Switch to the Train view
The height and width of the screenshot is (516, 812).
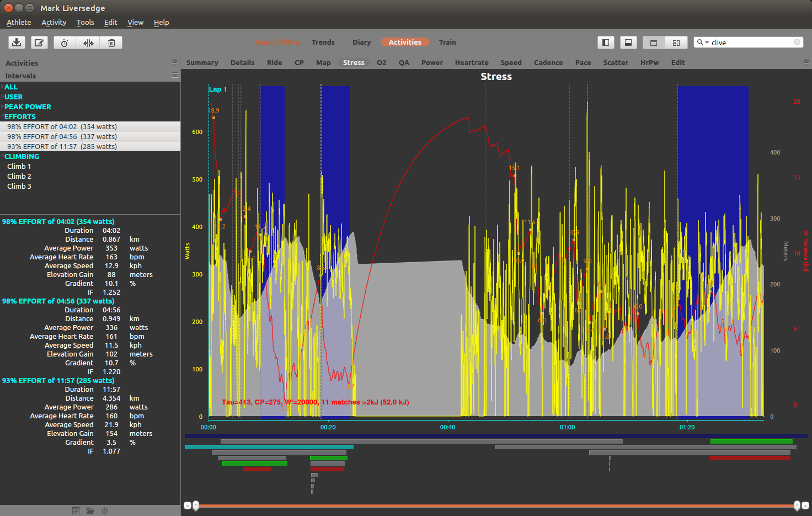click(447, 42)
